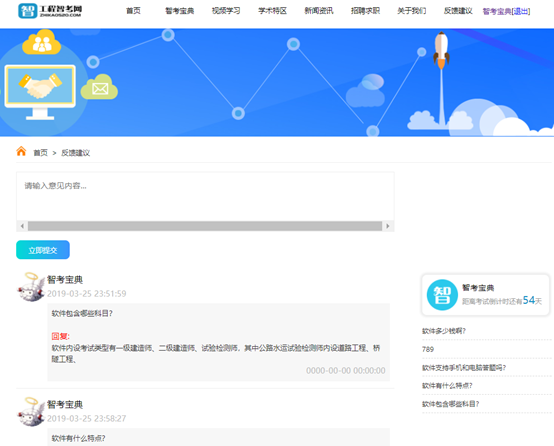Click the green envelope cloud icon in banner
The width and height of the screenshot is (554, 446).
[99, 87]
